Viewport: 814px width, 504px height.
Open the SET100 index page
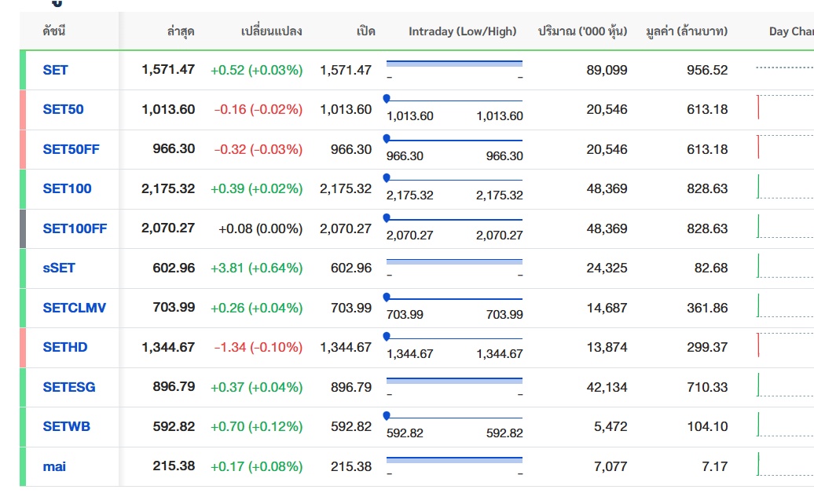click(67, 188)
